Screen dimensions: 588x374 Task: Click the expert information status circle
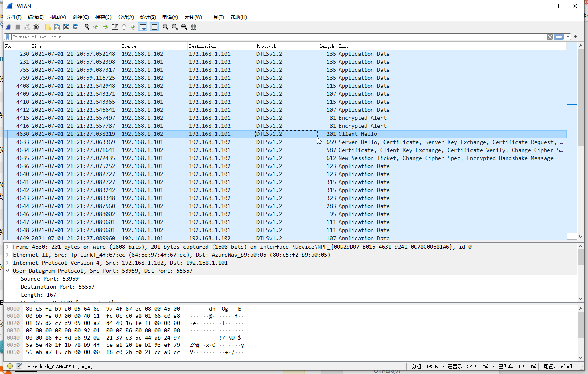10,366
